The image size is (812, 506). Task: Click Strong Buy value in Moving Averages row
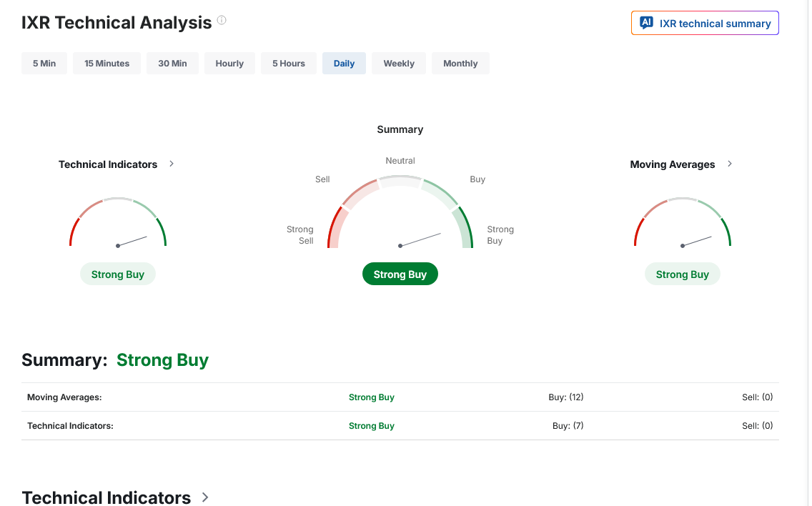point(371,397)
